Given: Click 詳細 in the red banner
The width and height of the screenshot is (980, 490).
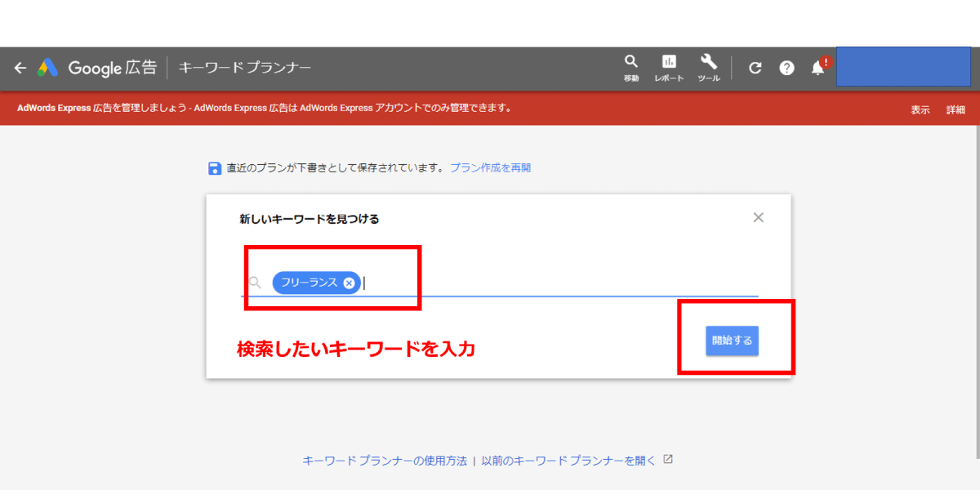Looking at the screenshot, I should coord(955,109).
